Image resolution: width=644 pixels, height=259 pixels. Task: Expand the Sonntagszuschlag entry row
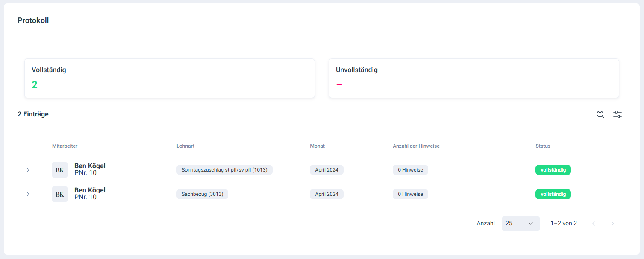tap(28, 170)
